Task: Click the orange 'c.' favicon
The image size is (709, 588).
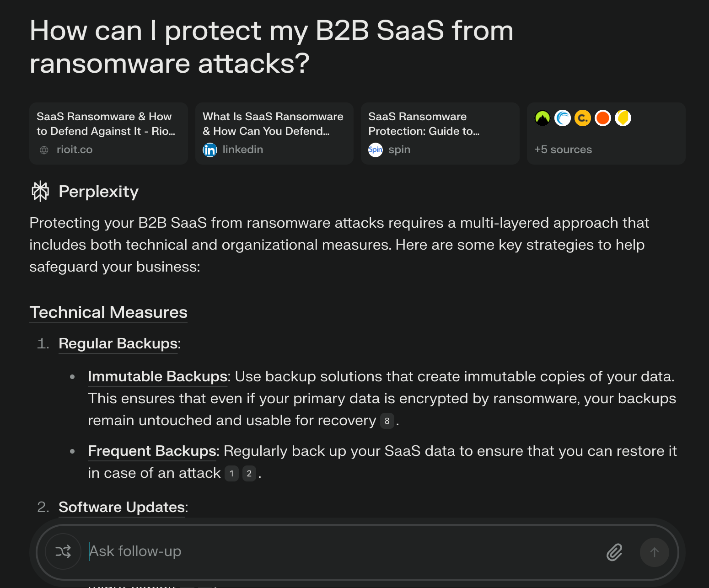Action: click(x=582, y=118)
